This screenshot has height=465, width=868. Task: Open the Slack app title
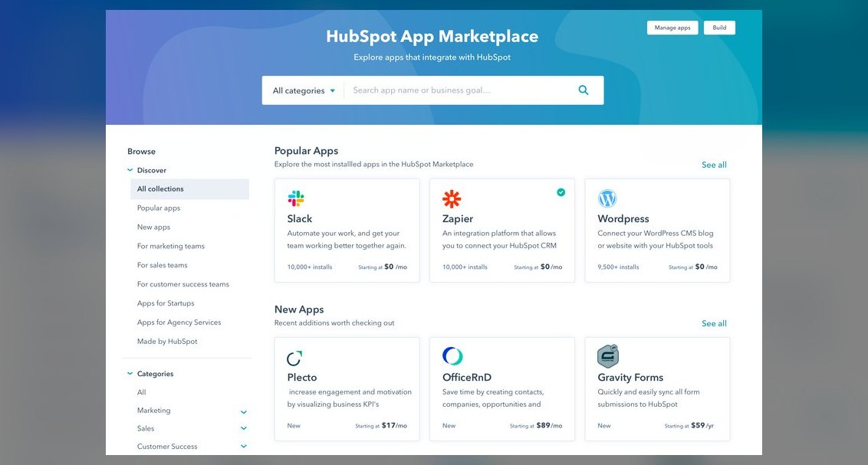pos(300,219)
